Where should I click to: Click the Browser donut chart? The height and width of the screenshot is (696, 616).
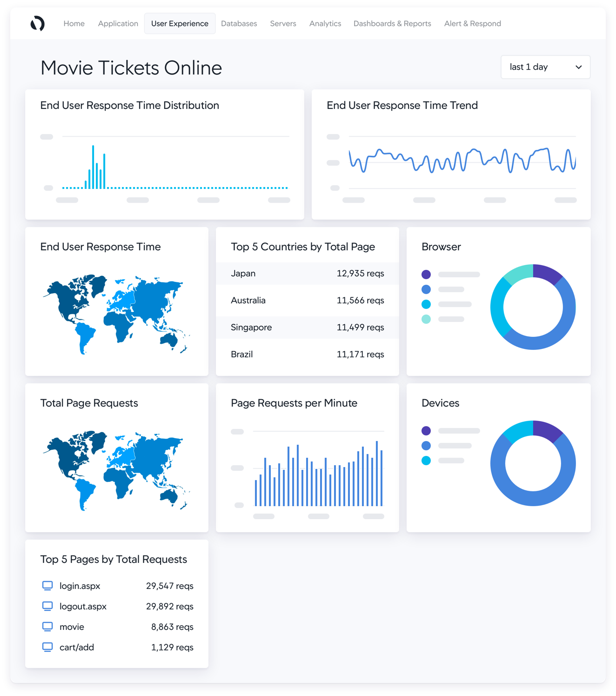click(533, 307)
